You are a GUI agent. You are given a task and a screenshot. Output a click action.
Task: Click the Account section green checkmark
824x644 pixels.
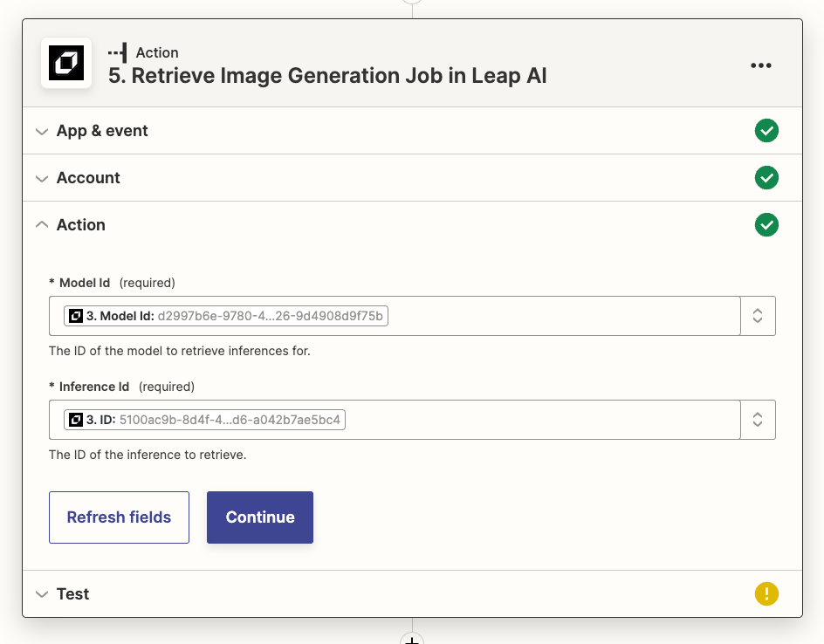766,178
